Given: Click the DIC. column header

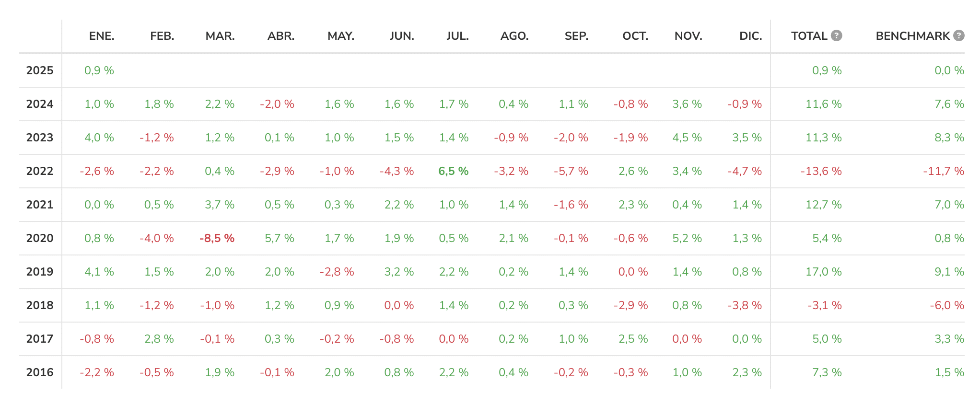Looking at the screenshot, I should click(x=750, y=36).
